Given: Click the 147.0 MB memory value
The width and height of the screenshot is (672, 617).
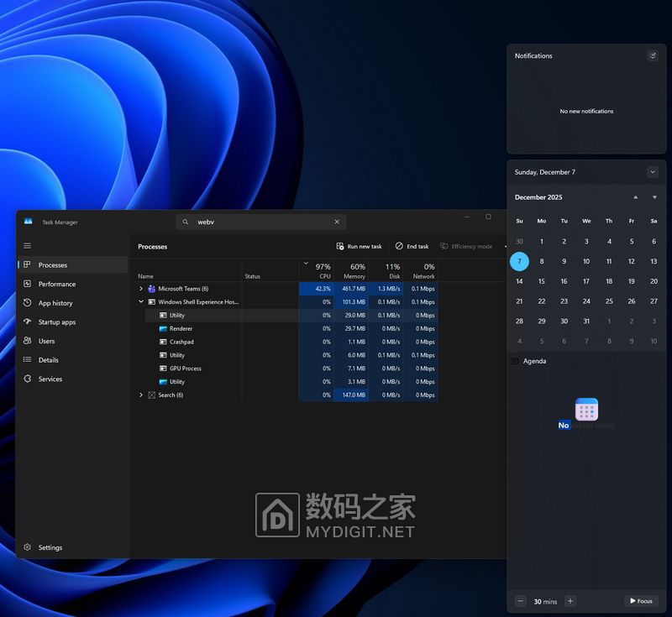Looking at the screenshot, I should 351,395.
